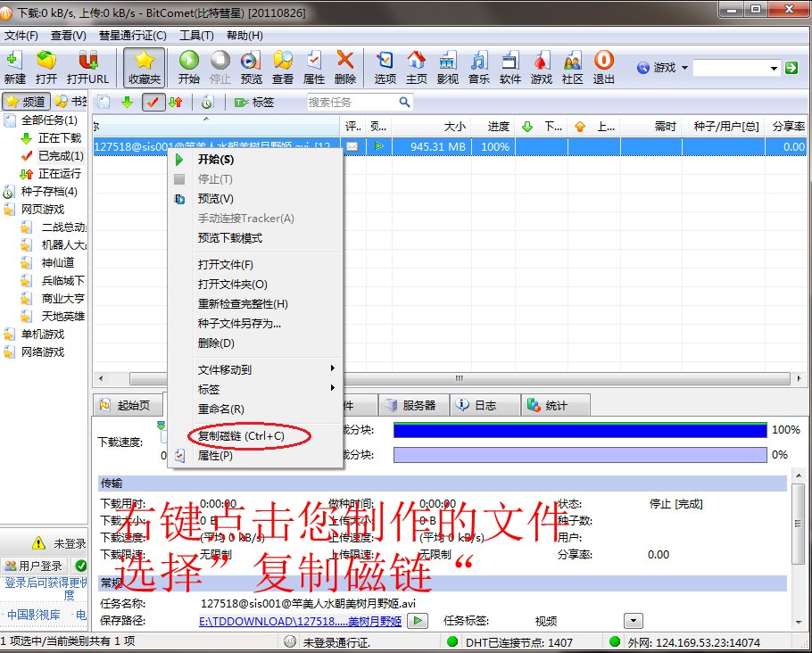
Task: Expand the 文件移动到 submenu
Action: click(255, 369)
